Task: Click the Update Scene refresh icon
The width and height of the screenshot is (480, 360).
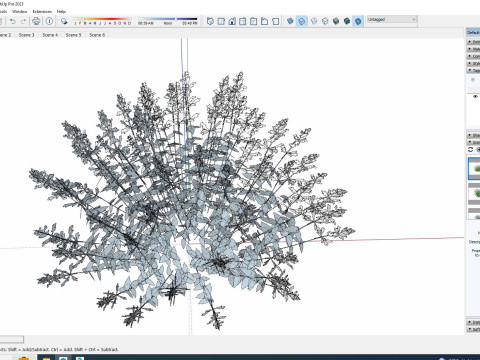Action: point(470,150)
